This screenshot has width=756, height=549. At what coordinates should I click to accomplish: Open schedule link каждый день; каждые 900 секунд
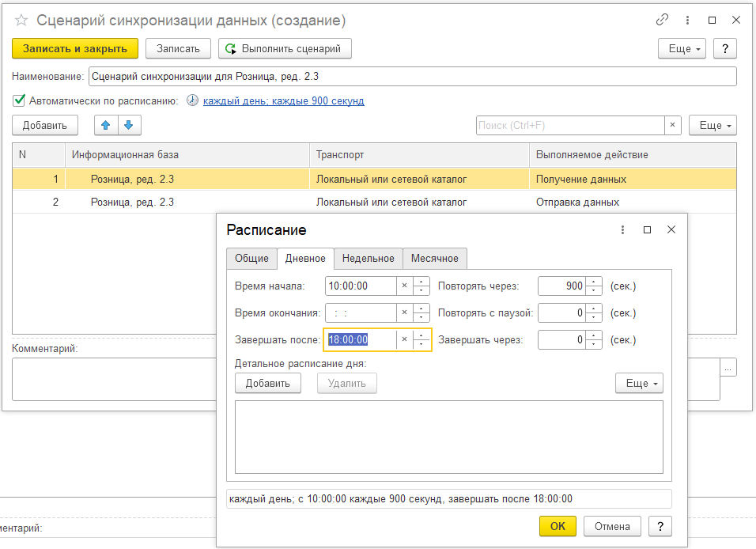[283, 101]
